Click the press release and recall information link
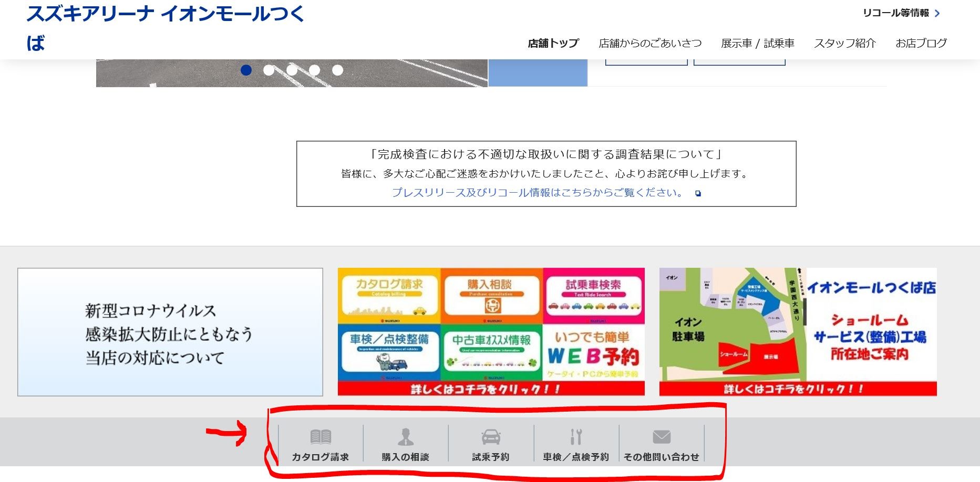This screenshot has width=980, height=482. tap(537, 193)
